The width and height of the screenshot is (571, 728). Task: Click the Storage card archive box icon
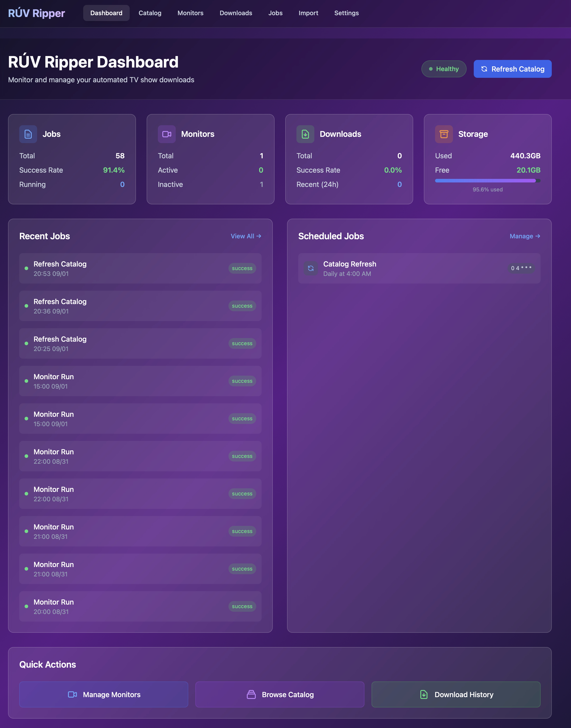point(444,134)
